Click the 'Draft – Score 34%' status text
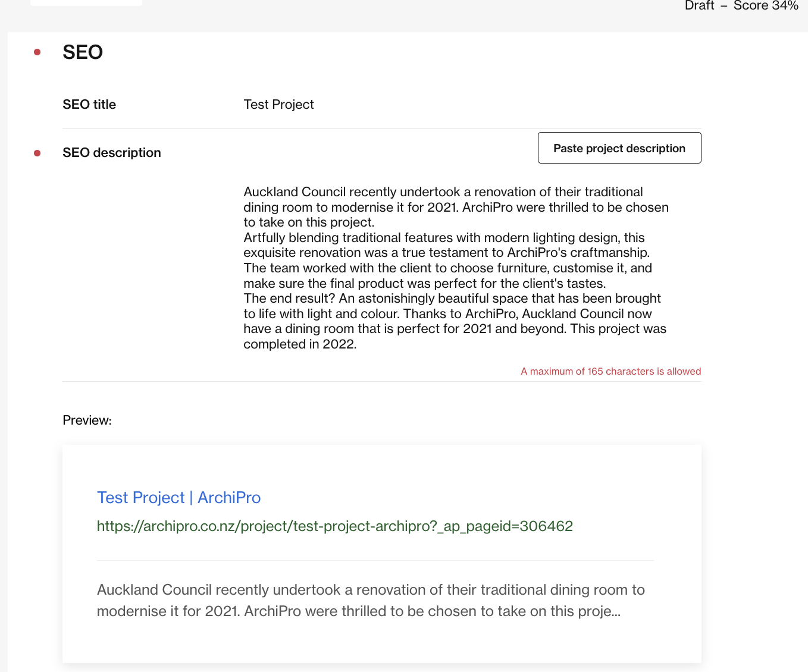This screenshot has height=672, width=808. click(x=741, y=6)
